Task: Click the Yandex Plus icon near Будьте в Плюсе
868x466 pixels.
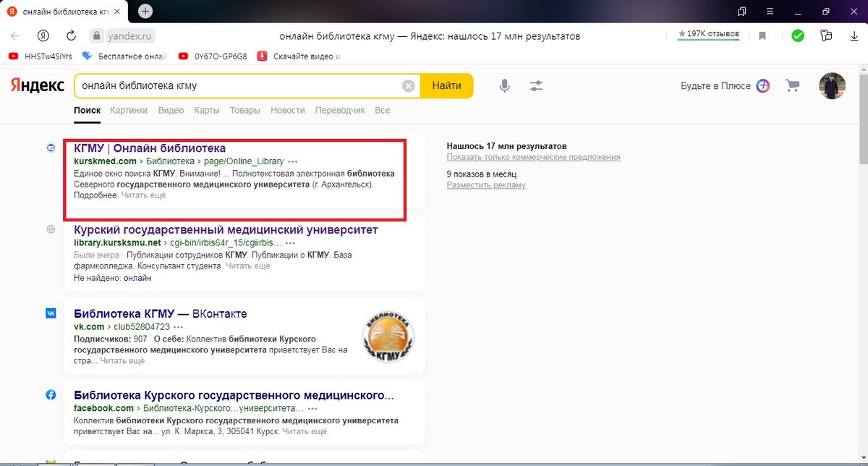Action: [x=763, y=85]
